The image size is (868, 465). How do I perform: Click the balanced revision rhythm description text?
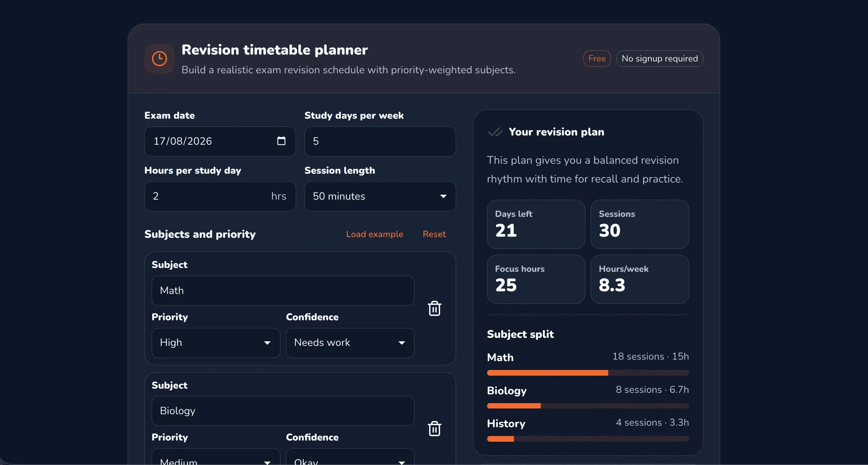tap(585, 170)
